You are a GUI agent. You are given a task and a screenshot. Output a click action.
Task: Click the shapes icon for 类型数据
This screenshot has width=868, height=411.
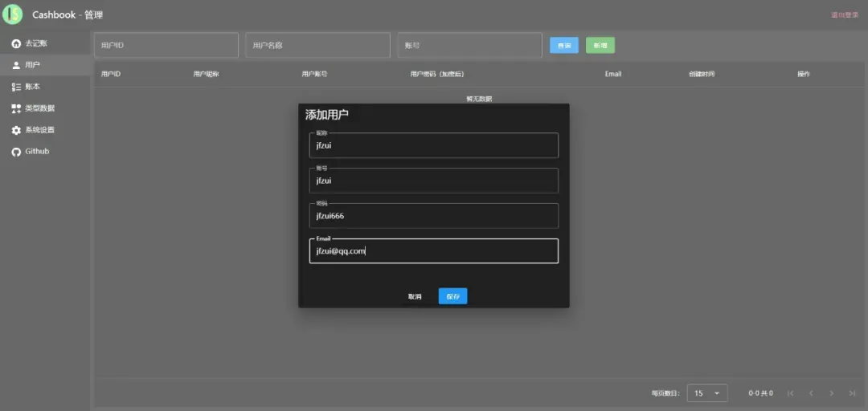pos(16,108)
